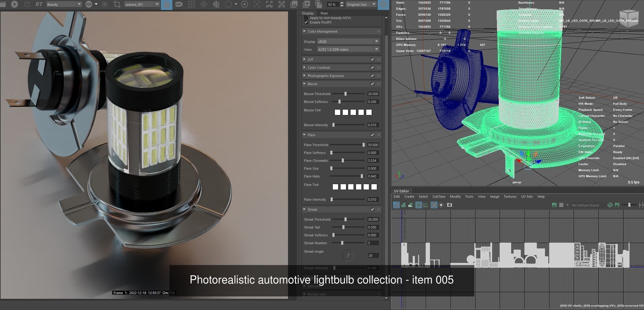The image size is (644, 310).
Task: Open the camera_001 dropdown
Action: click(x=142, y=4)
